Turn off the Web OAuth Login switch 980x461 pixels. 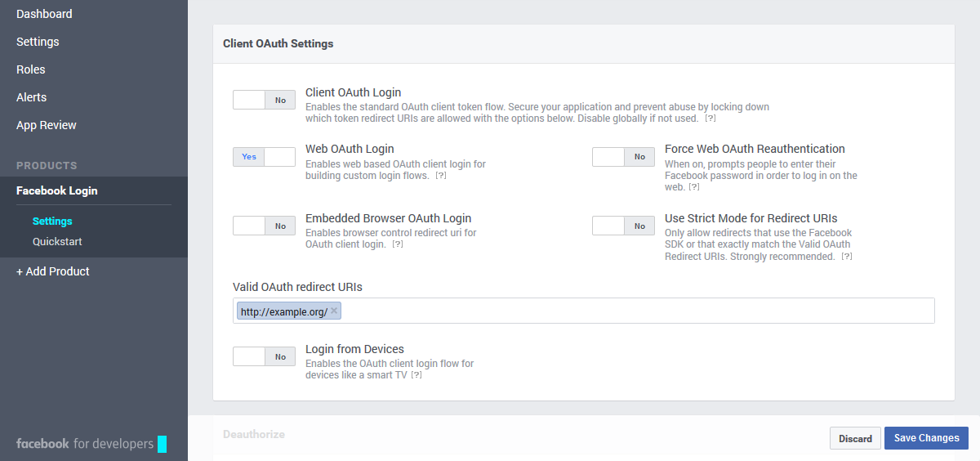click(264, 157)
